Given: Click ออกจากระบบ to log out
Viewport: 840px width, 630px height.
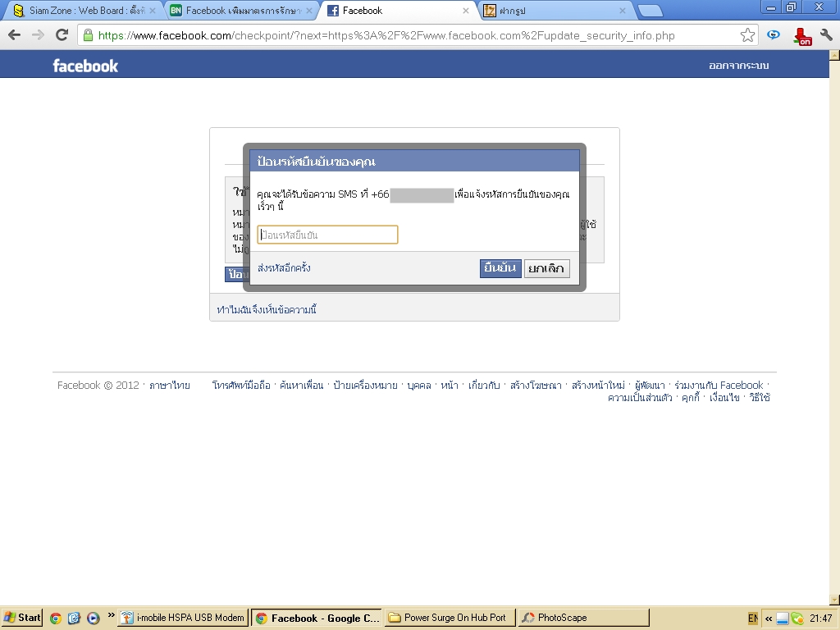Looking at the screenshot, I should pos(739,66).
